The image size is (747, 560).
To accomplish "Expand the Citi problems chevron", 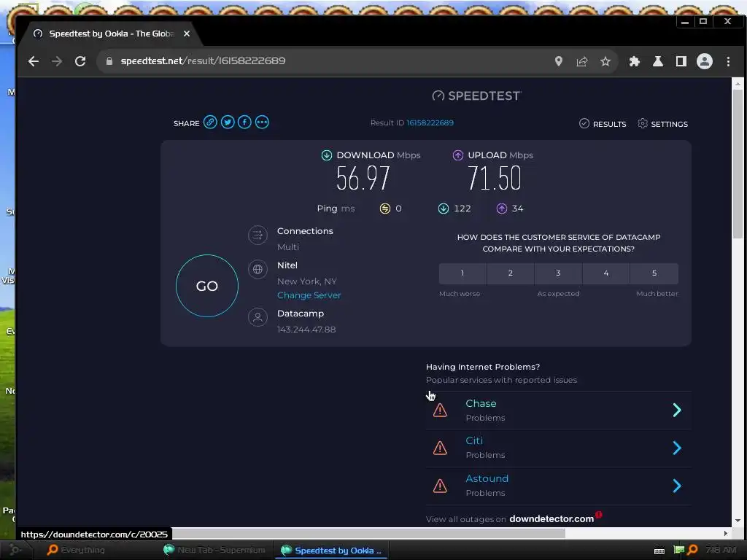I will click(x=677, y=448).
